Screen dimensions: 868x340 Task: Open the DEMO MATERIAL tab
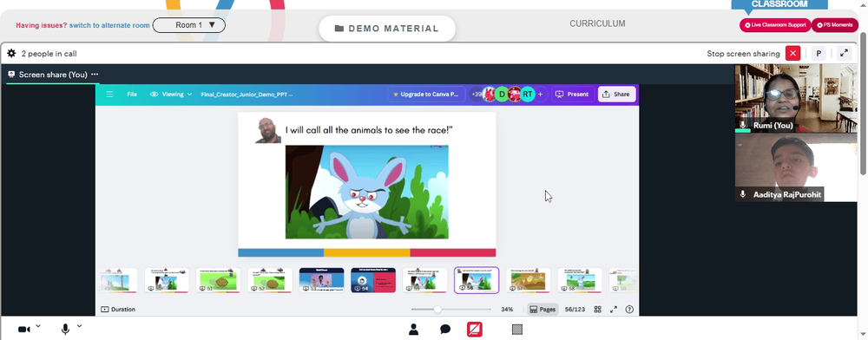pyautogui.click(x=387, y=29)
